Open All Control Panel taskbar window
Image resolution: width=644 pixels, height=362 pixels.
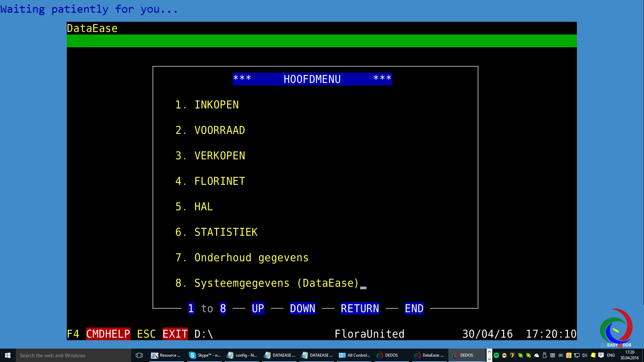coord(354,355)
